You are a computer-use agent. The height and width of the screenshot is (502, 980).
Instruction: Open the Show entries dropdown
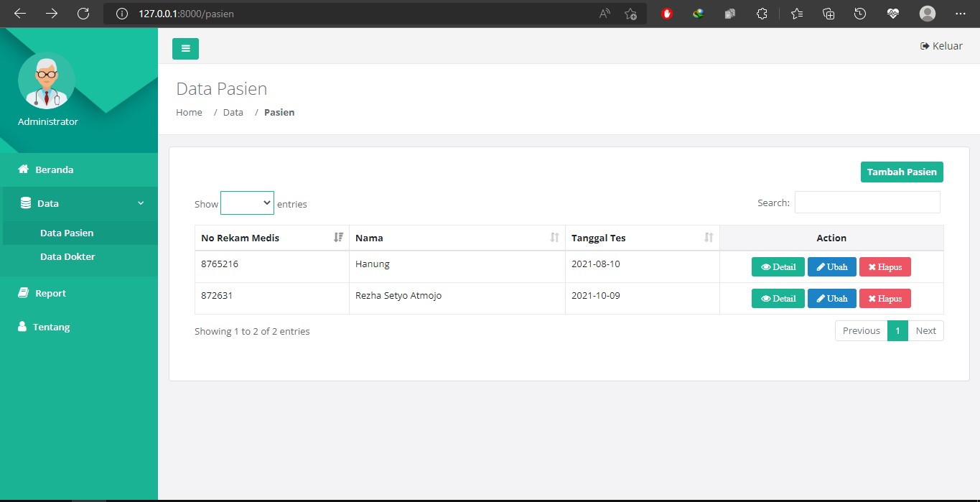point(247,203)
